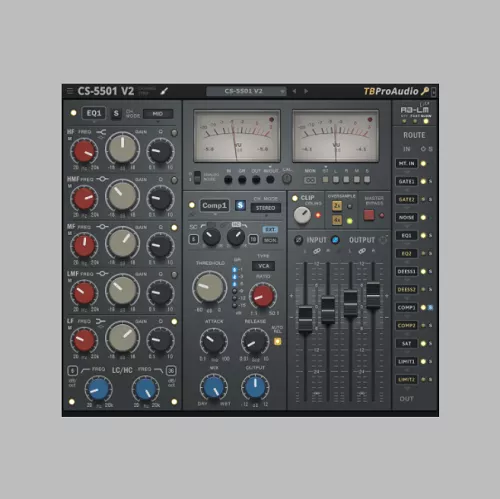Select MT. IN in the route chain
500x499 pixels.
(407, 163)
